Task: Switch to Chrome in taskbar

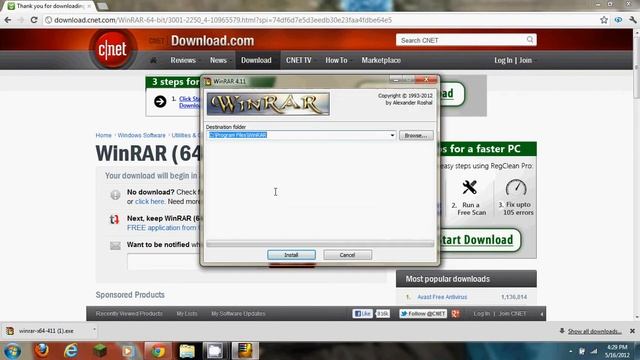Action: click(158, 351)
